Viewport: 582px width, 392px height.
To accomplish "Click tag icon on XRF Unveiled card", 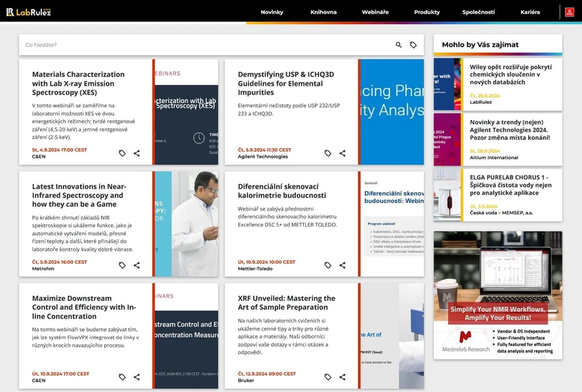I will pyautogui.click(x=327, y=377).
